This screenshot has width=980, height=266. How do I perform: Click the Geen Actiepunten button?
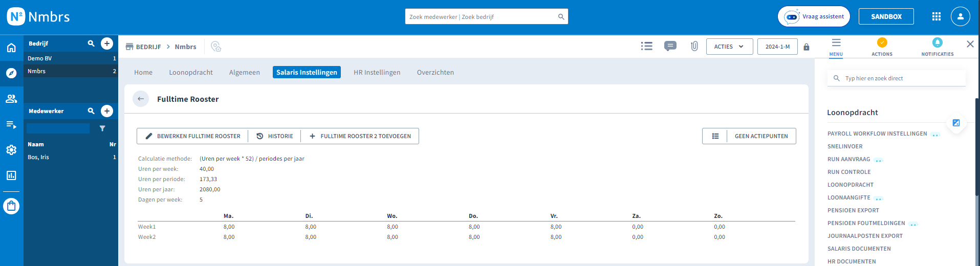[761, 136]
